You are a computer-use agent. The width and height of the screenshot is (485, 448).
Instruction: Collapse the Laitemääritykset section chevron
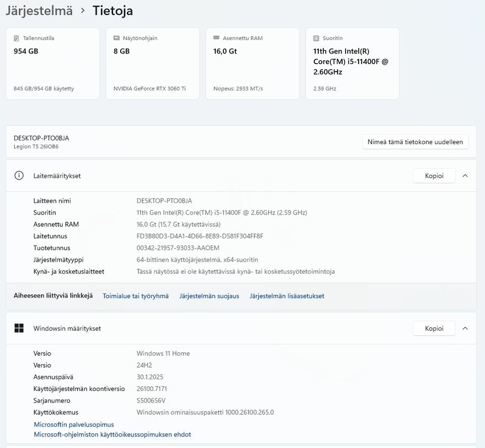[465, 176]
